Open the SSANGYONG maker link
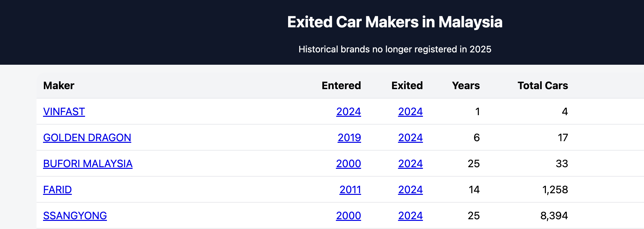 [75, 216]
